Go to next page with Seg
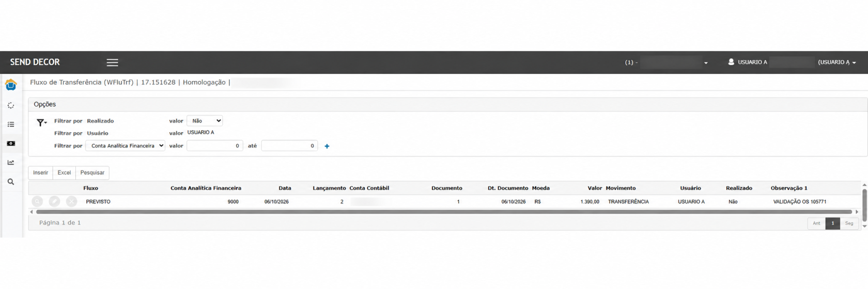 [x=849, y=223]
